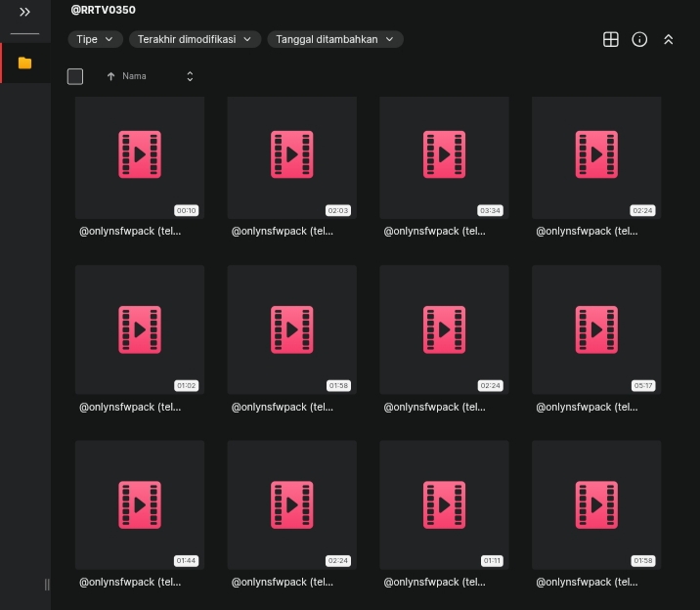Click the 00:10 duration badge

pyautogui.click(x=186, y=210)
